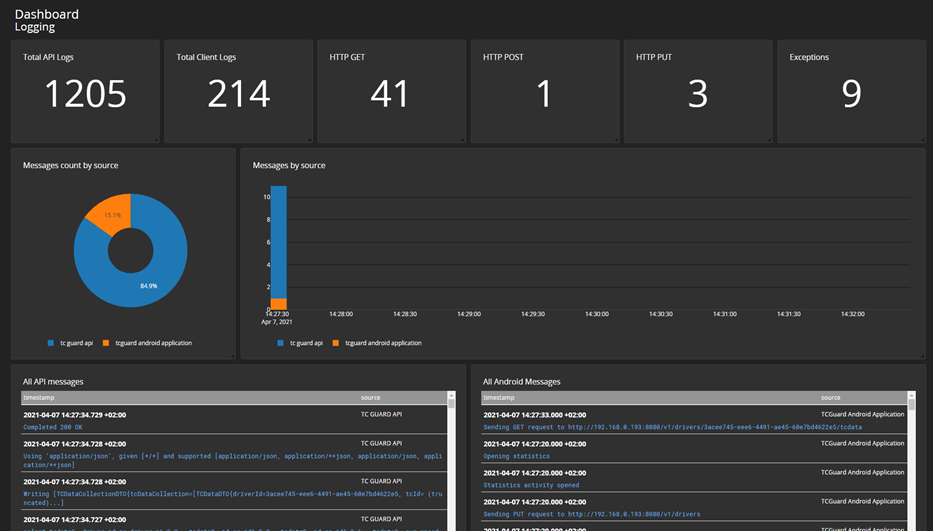Click the HTTP POST widget title
Screen dimensions: 933x531
pos(503,57)
